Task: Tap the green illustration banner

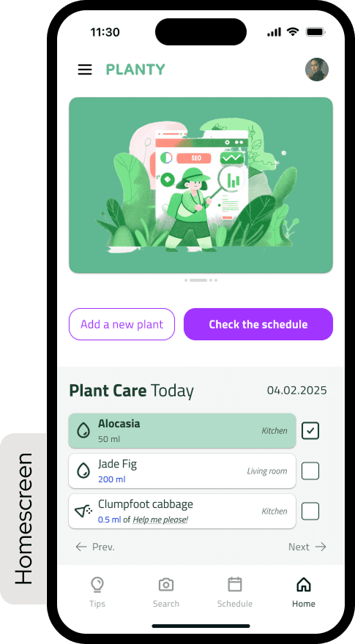Action: tap(201, 185)
